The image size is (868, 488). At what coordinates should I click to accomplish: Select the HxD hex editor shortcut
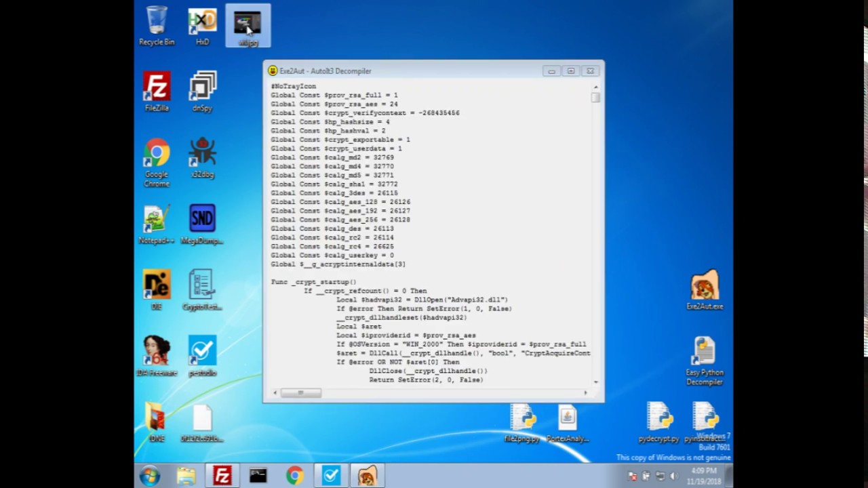[202, 26]
